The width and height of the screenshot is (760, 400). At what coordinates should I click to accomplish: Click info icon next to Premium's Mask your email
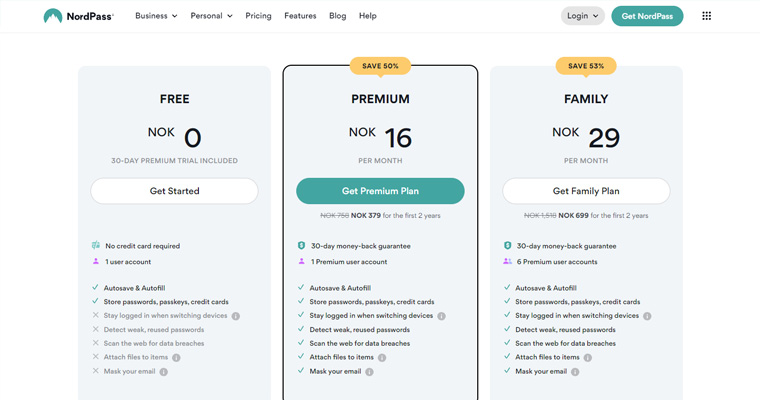click(x=369, y=372)
